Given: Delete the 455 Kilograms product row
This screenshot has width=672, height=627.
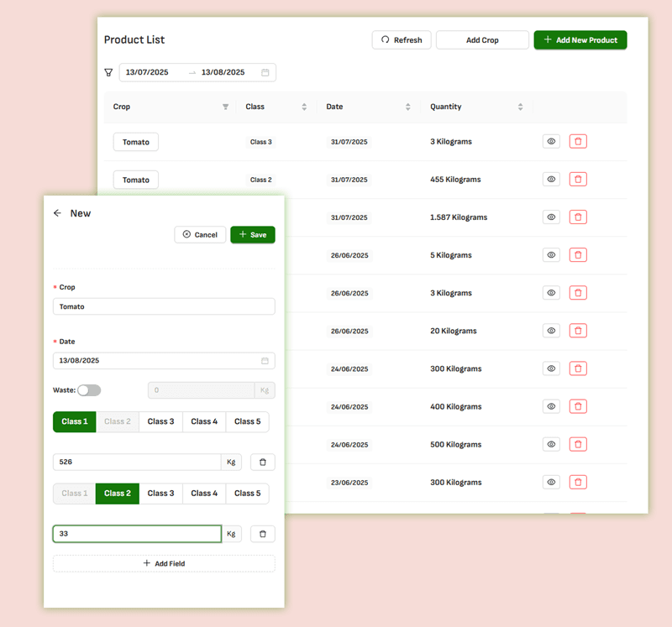Looking at the screenshot, I should point(578,180).
